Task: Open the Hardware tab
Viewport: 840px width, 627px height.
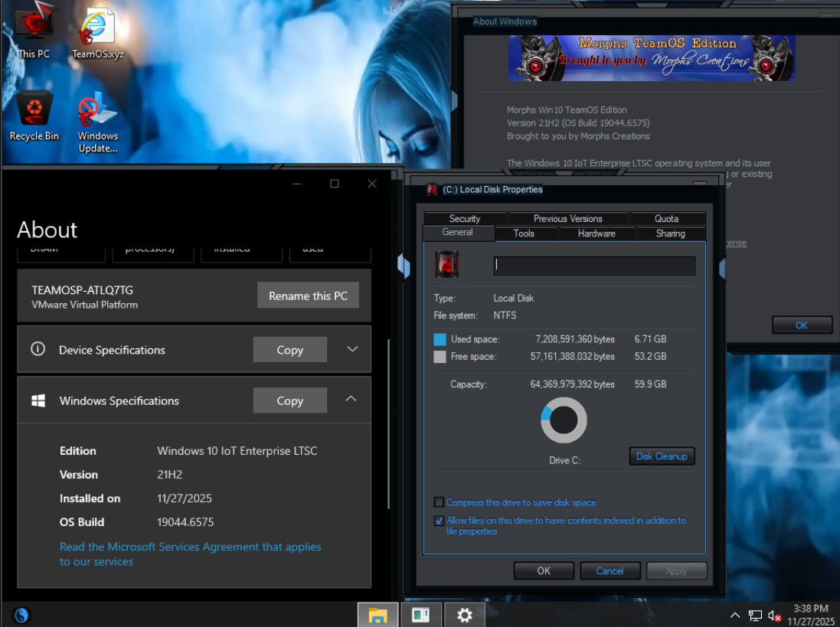Action: 596,233
